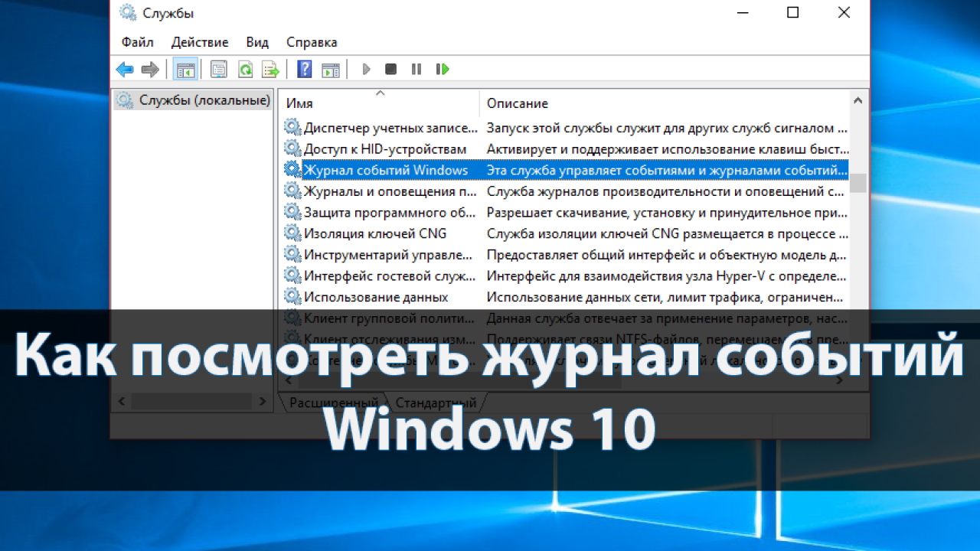The image size is (980, 551).
Task: Select the Диспетчер учетных записей service name
Action: click(390, 128)
